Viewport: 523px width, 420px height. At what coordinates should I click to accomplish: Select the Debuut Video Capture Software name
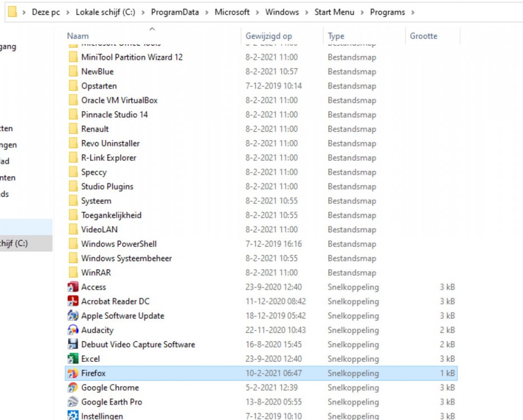pos(138,344)
